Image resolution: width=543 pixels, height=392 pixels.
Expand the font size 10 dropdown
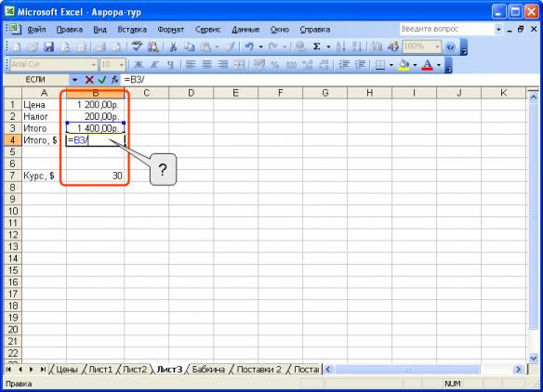click(121, 65)
